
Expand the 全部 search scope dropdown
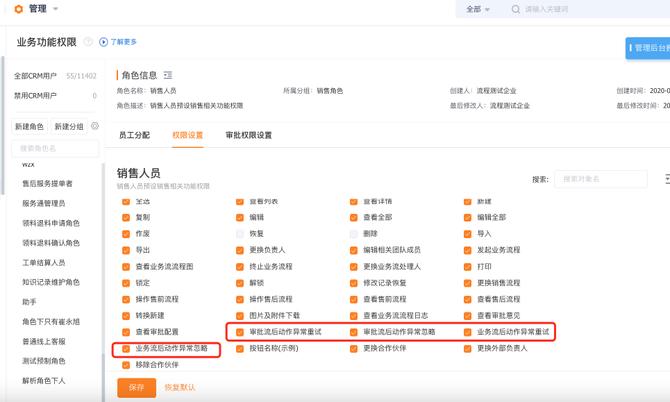pyautogui.click(x=480, y=9)
